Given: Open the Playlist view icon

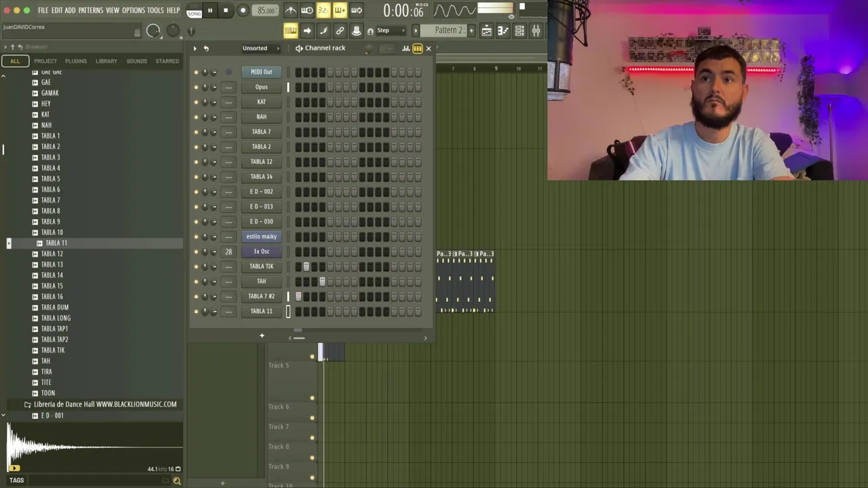Looking at the screenshot, I should pos(486,30).
